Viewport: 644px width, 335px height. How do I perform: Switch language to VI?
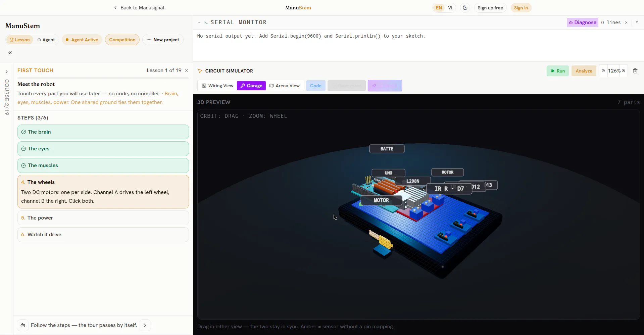(450, 8)
